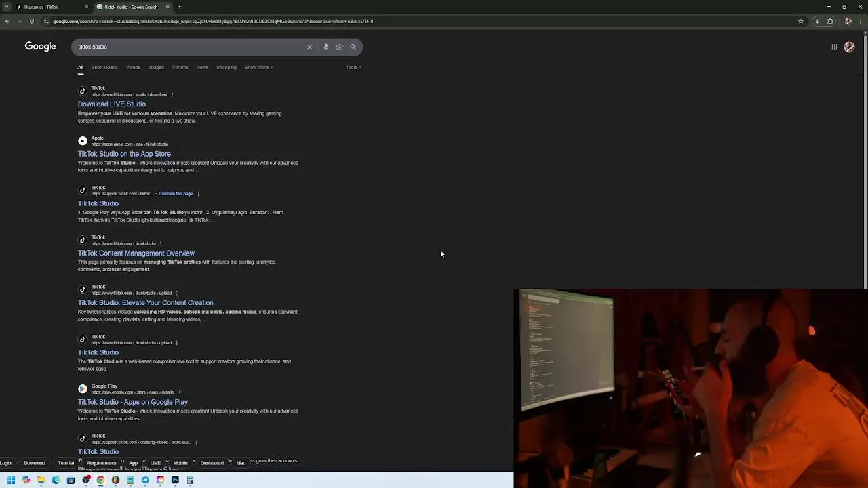The width and height of the screenshot is (868, 488).
Task: Switch to the Shopping filter
Action: [226, 67]
